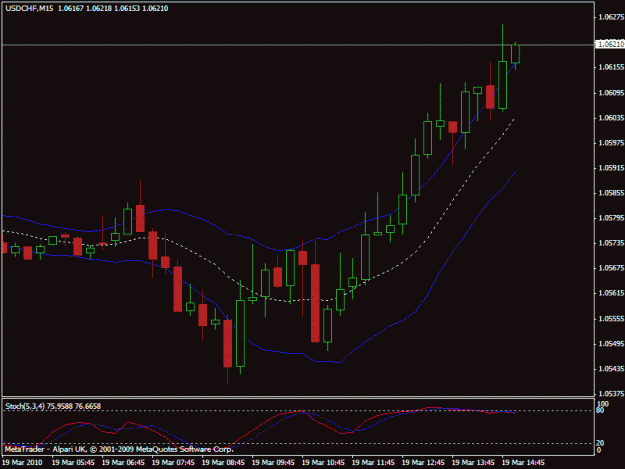The image size is (625, 469).
Task: Click the 19 Mar 10:45 time label
Action: pyautogui.click(x=323, y=463)
